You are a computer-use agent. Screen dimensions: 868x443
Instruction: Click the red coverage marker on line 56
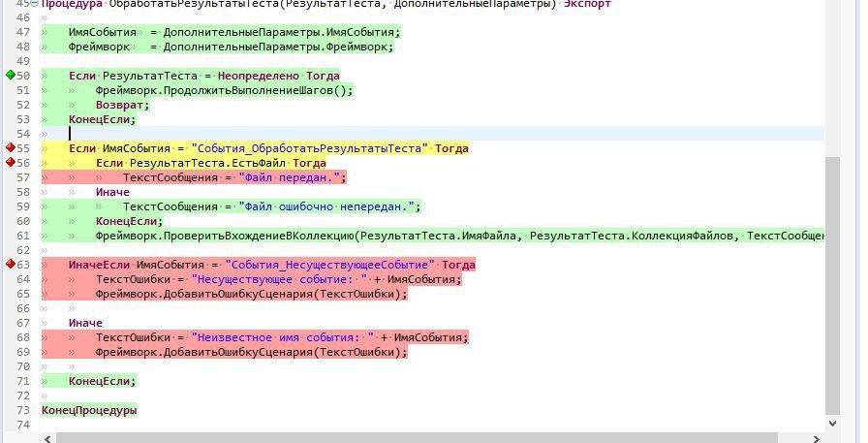(10, 162)
